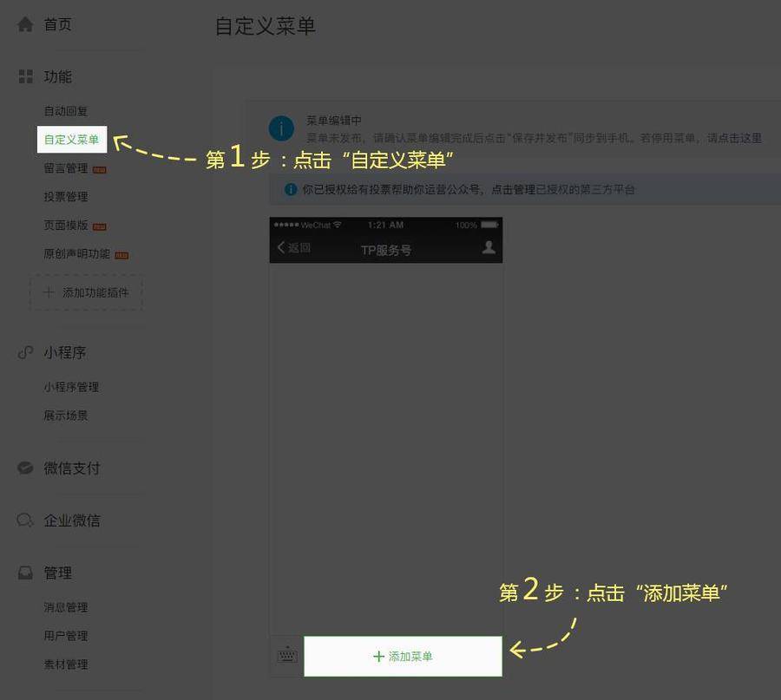Click the 添加功能插件 button
781x700 pixels.
coord(86,292)
